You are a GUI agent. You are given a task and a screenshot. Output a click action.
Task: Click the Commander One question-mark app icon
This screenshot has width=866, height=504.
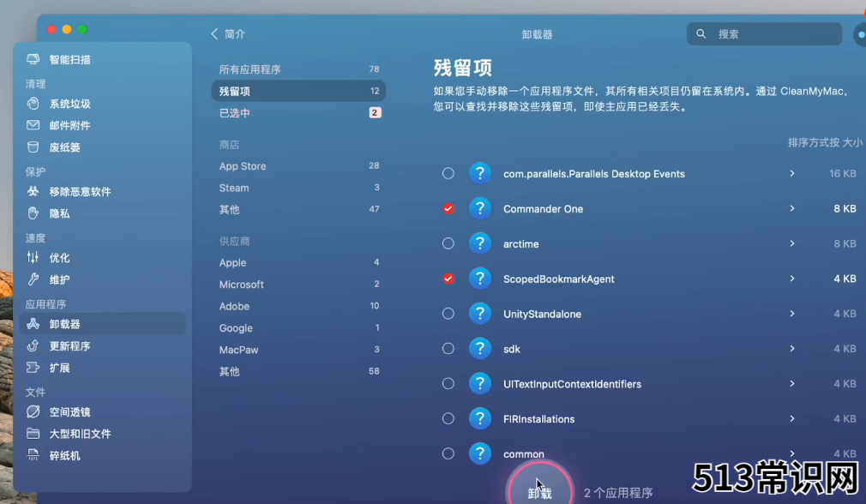pos(480,208)
